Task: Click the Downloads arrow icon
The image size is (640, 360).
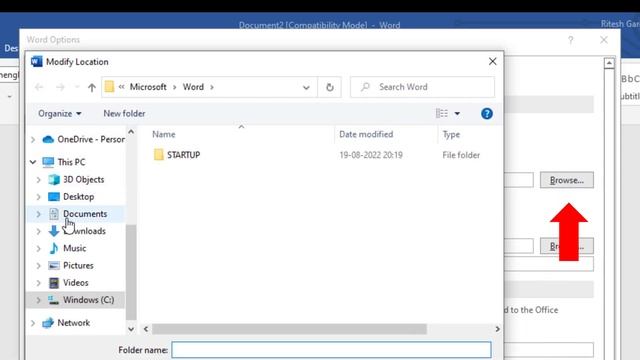Action: click(54, 231)
